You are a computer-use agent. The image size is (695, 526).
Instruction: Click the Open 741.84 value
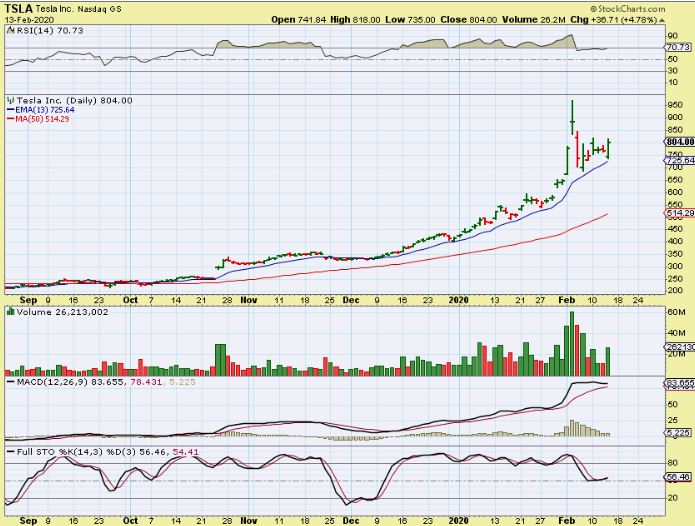tap(298, 20)
